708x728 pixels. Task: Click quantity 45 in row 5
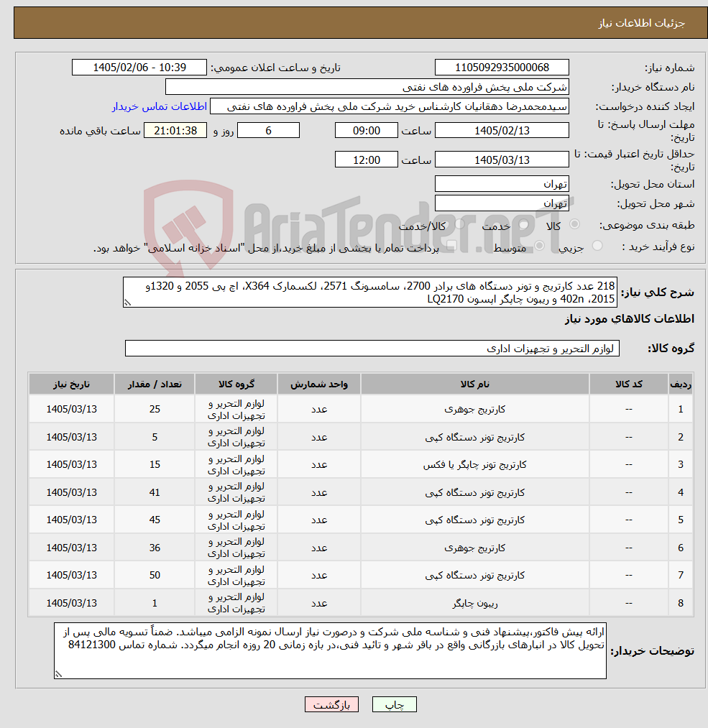point(155,520)
